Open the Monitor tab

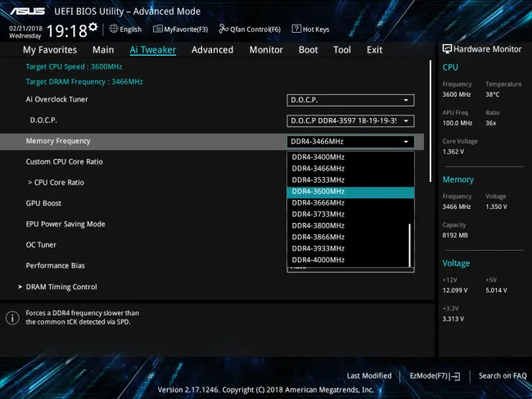[266, 50]
